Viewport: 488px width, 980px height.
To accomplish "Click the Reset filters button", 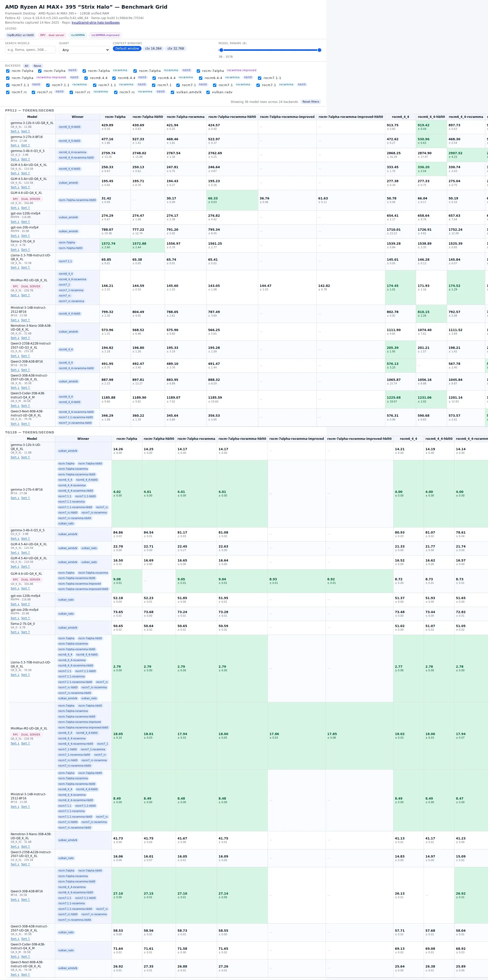I will pos(311,102).
